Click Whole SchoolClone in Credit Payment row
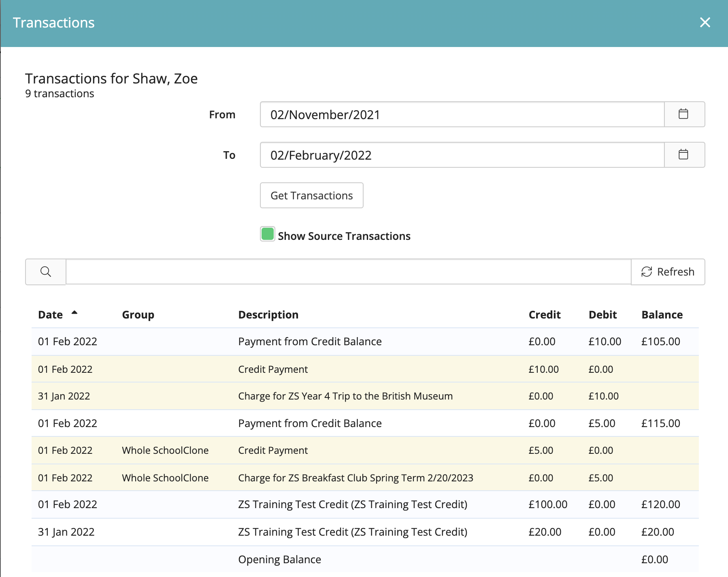The width and height of the screenshot is (728, 577). click(165, 451)
